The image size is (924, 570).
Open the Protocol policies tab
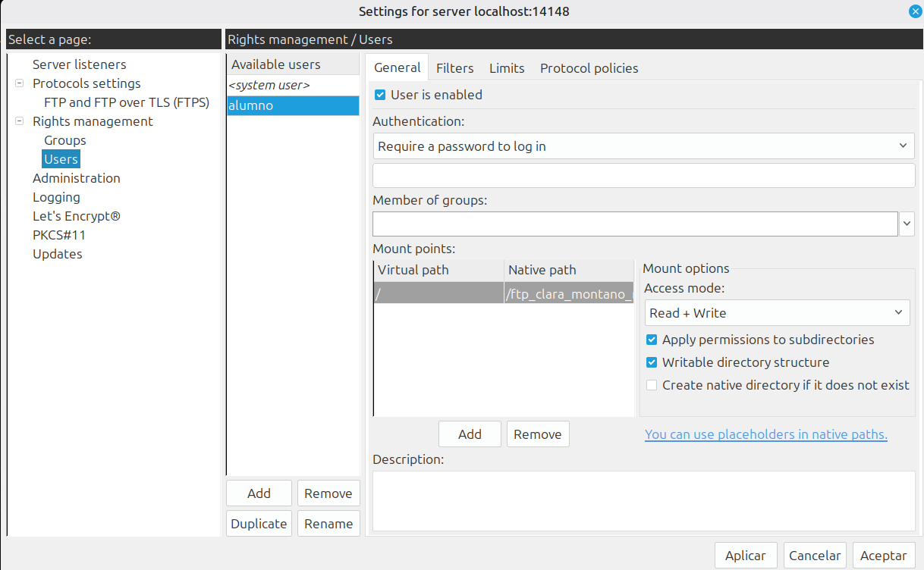[x=589, y=68]
